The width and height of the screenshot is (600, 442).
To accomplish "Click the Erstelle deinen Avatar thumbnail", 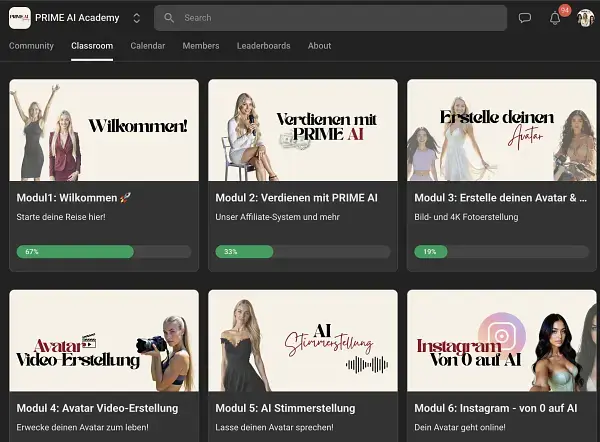I will coord(502,130).
